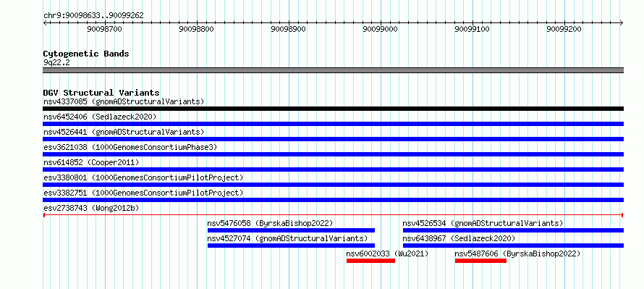The image size is (644, 289).
Task: Click ruler position 90099100
Action: (x=473, y=29)
